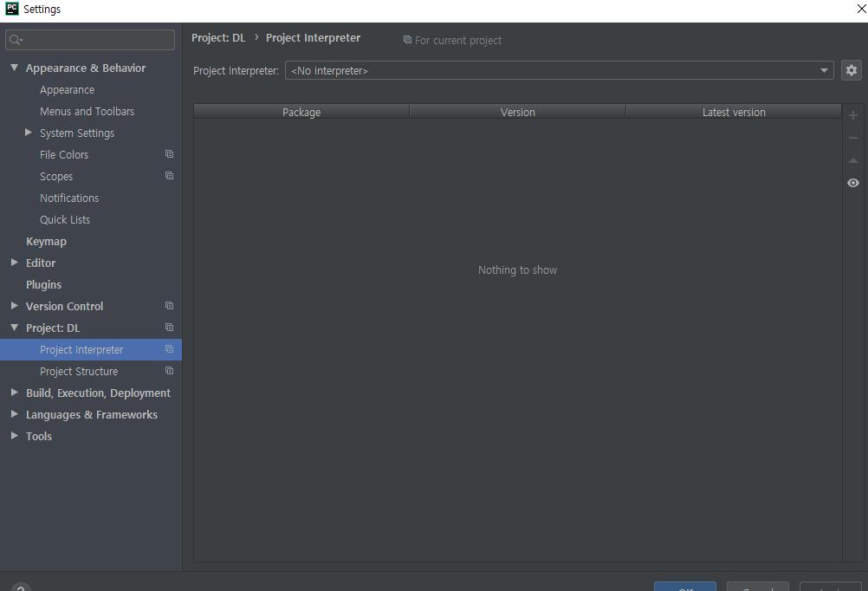Expand System Settings node
This screenshot has height=591, width=868.
coord(29,133)
